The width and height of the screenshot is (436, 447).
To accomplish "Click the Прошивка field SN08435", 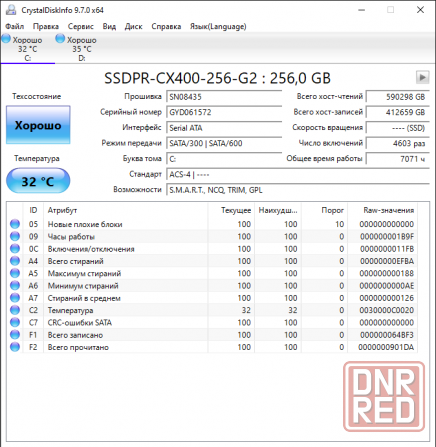I will [224, 97].
